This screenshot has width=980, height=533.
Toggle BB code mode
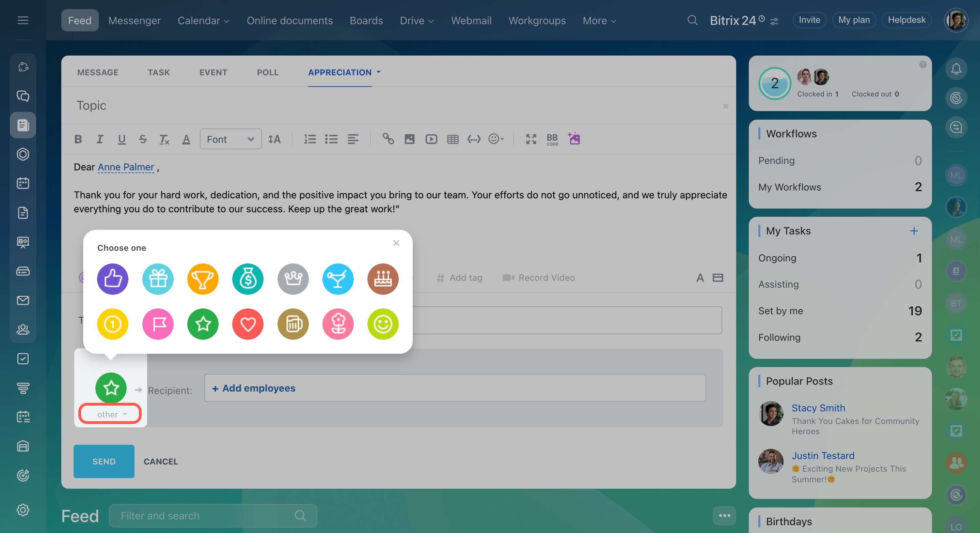coord(552,140)
